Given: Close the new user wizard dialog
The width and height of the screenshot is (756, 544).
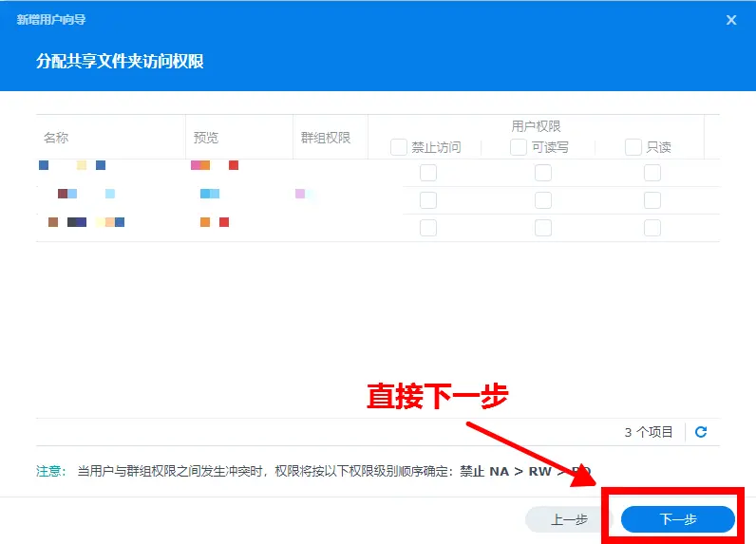Looking at the screenshot, I should point(731,20).
